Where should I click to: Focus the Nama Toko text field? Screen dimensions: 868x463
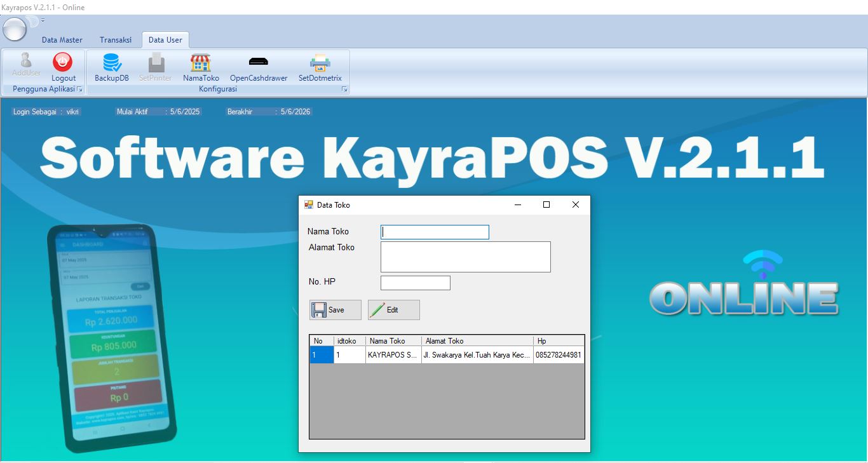click(x=435, y=232)
